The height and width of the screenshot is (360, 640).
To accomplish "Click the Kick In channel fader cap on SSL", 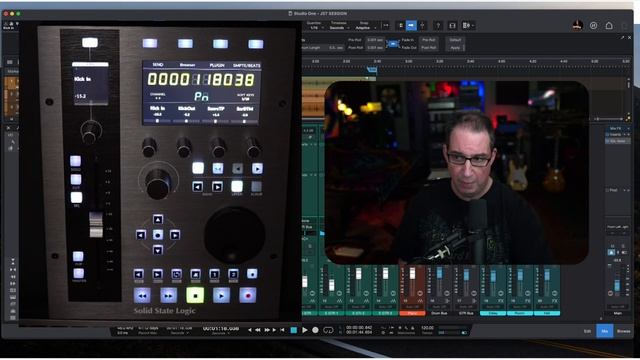I will pyautogui.click(x=96, y=224).
